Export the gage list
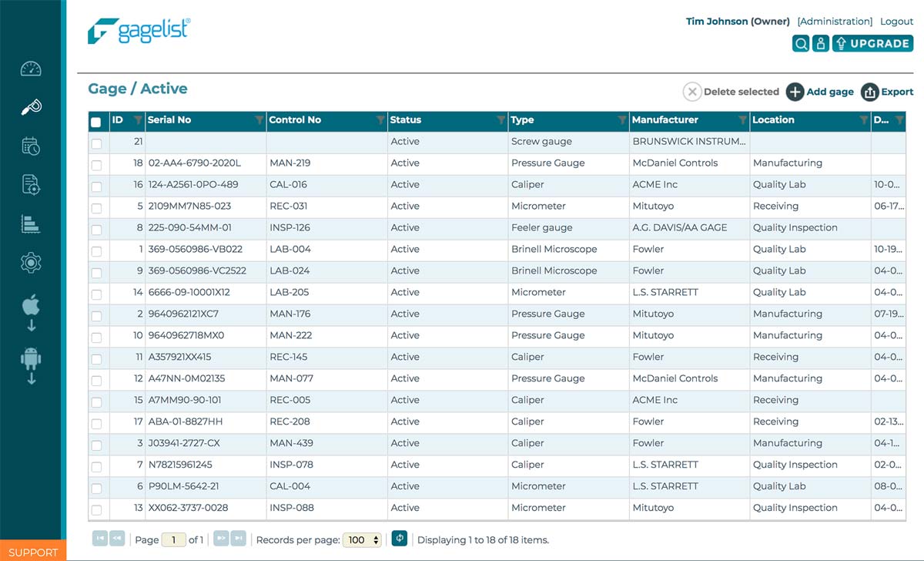Viewport: 924px width, 561px height. click(887, 92)
